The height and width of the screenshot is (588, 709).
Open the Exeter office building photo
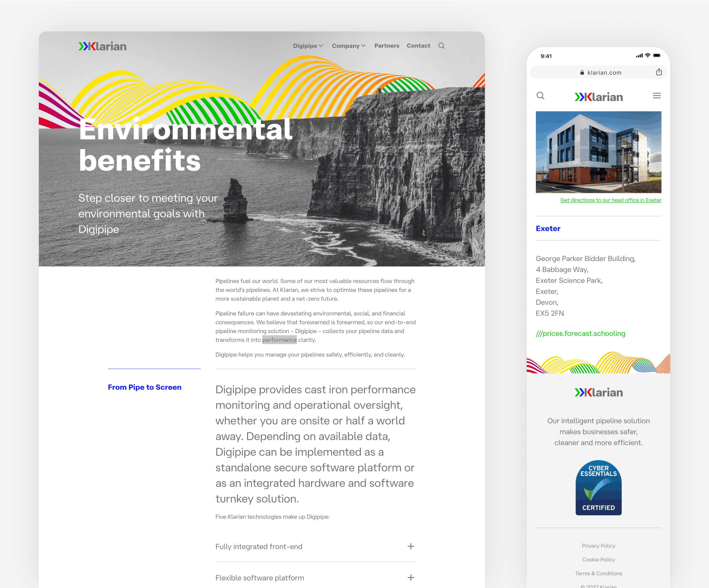tap(598, 152)
